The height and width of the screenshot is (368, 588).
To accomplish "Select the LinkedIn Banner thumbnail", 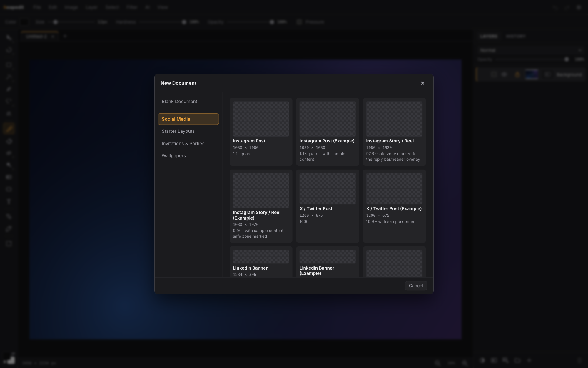I will tap(261, 257).
